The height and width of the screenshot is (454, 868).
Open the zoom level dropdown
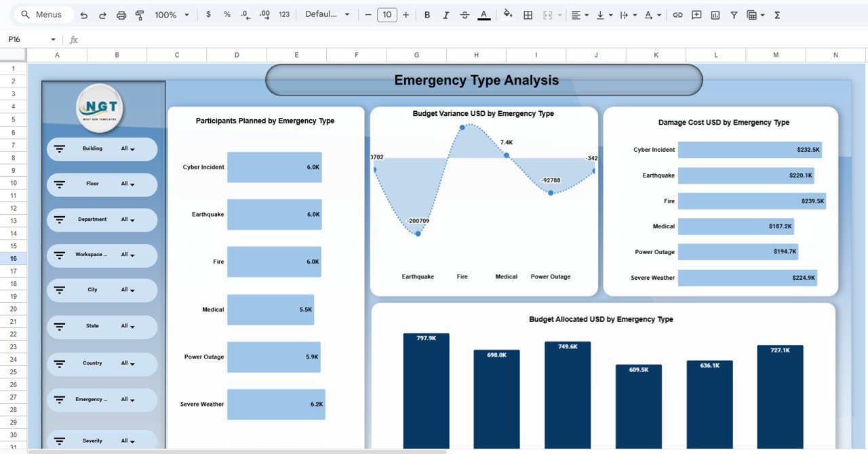pos(172,15)
